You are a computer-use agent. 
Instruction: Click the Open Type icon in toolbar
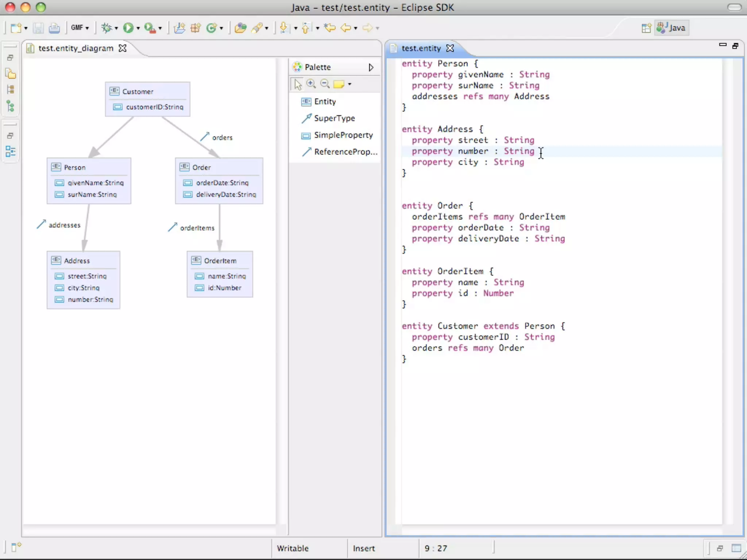240,28
